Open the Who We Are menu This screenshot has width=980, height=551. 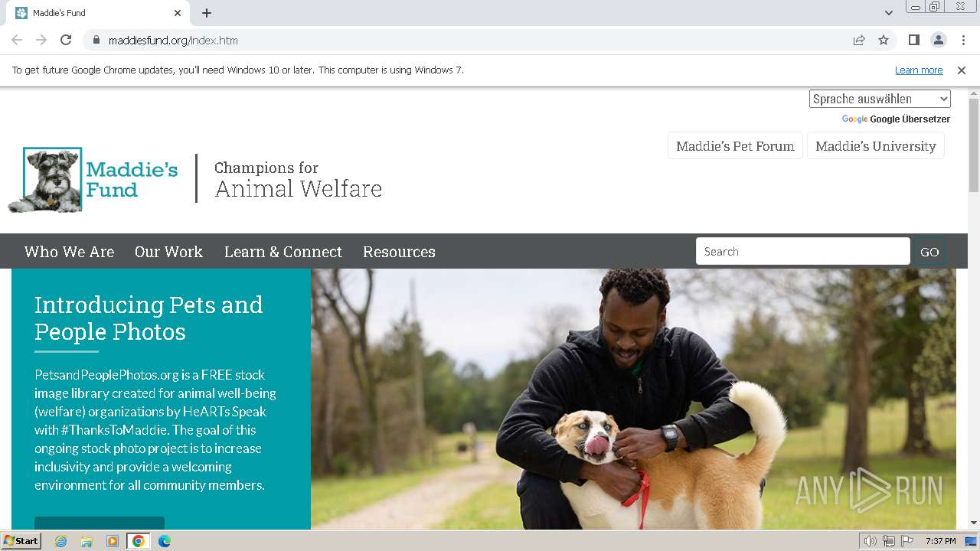click(x=69, y=252)
